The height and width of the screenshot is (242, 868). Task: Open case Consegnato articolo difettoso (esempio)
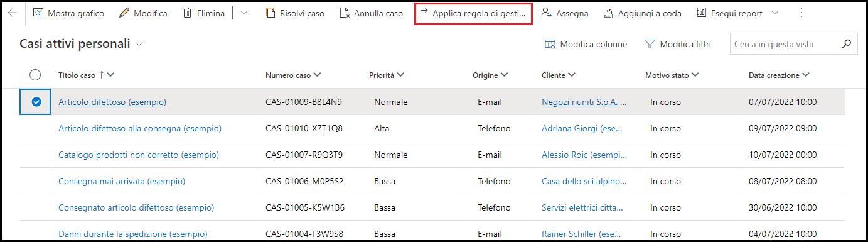(x=136, y=207)
